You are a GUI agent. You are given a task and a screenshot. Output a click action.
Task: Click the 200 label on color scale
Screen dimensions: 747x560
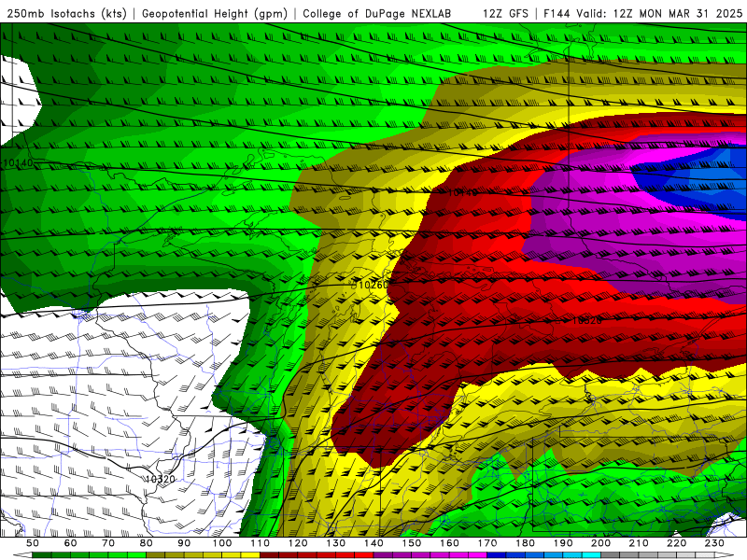(600, 543)
